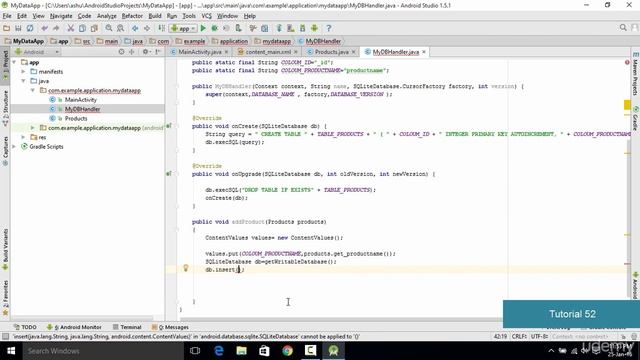Screen dimensions: 640x360
Task: Expand the res folder
Action: pos(24,137)
